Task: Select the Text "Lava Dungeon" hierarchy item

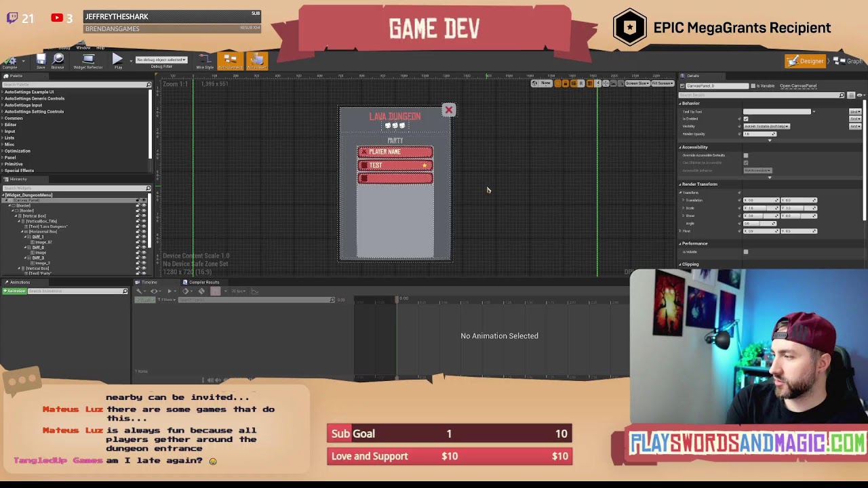Action: [x=48, y=226]
